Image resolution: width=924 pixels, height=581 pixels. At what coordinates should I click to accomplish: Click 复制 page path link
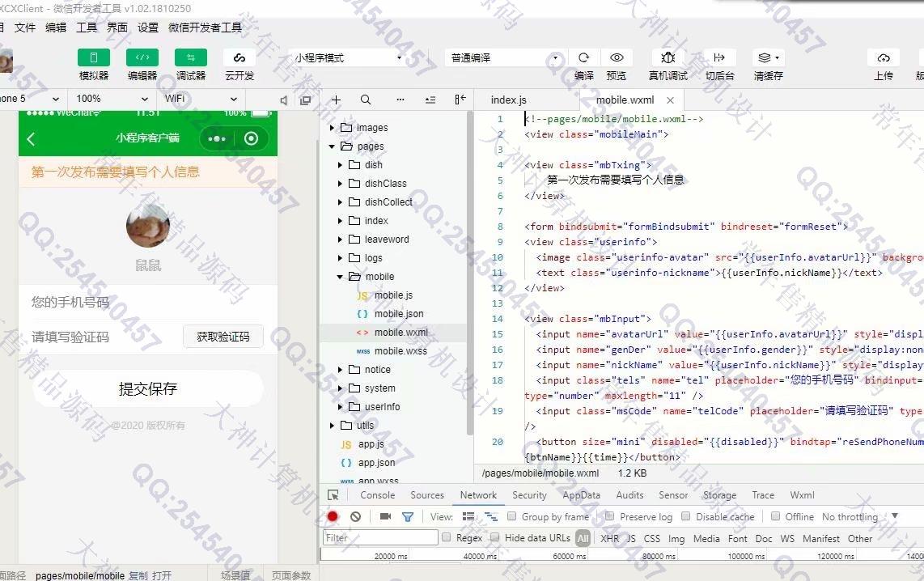coord(138,575)
